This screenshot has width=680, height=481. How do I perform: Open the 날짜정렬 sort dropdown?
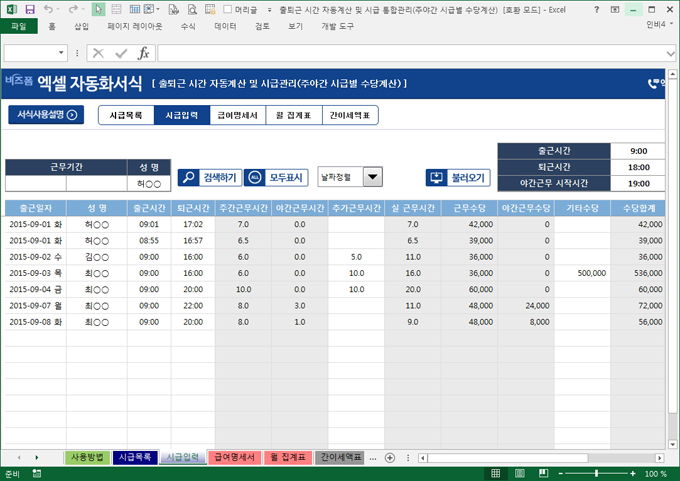pyautogui.click(x=373, y=177)
